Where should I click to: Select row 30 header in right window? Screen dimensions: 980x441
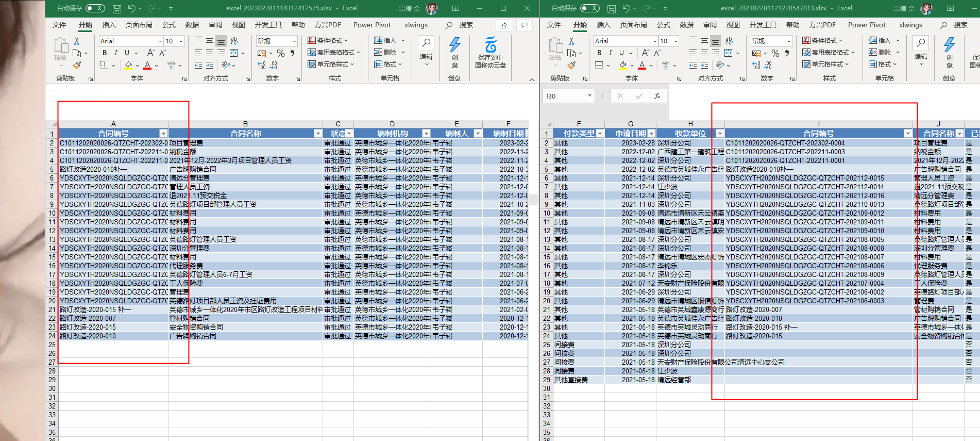tap(546, 388)
